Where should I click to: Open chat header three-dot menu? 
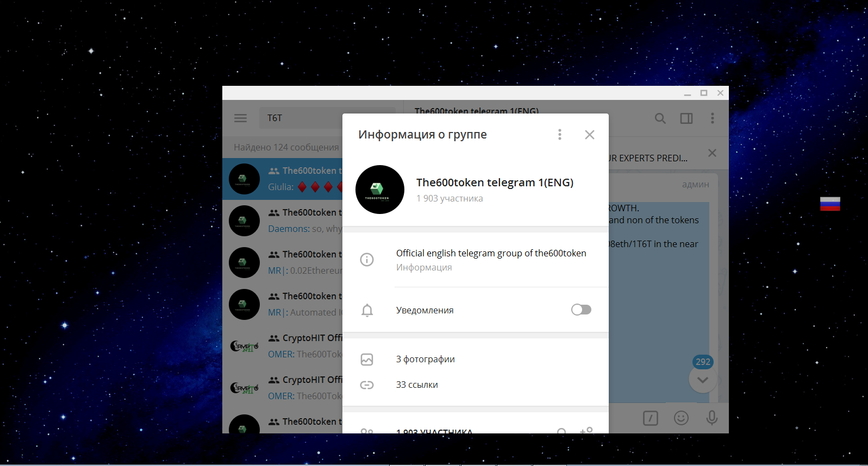click(713, 118)
